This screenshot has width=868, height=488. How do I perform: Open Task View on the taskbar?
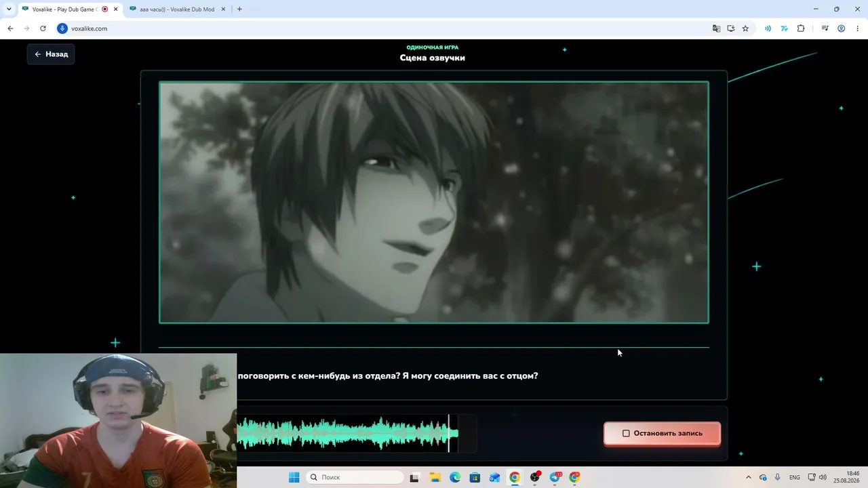click(x=416, y=477)
